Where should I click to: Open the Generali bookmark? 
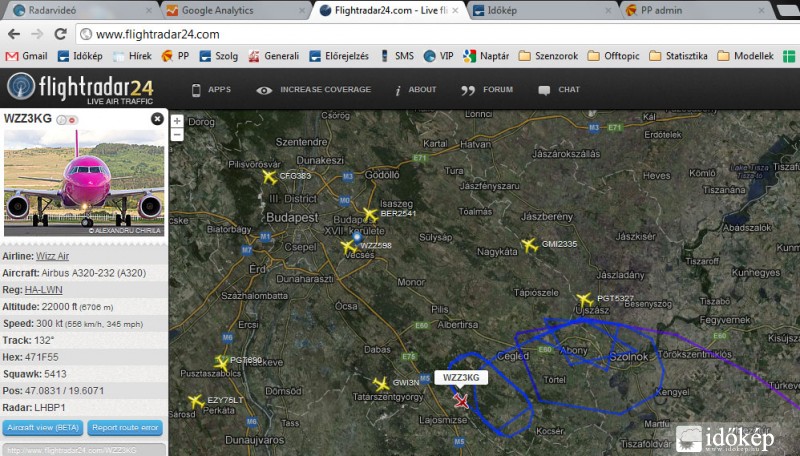(x=273, y=56)
